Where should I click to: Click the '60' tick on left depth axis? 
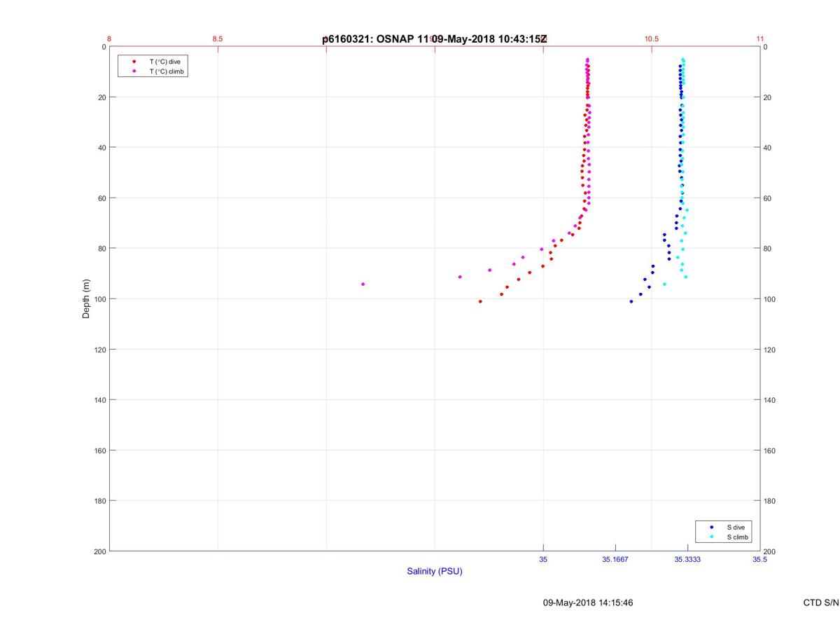coord(101,198)
